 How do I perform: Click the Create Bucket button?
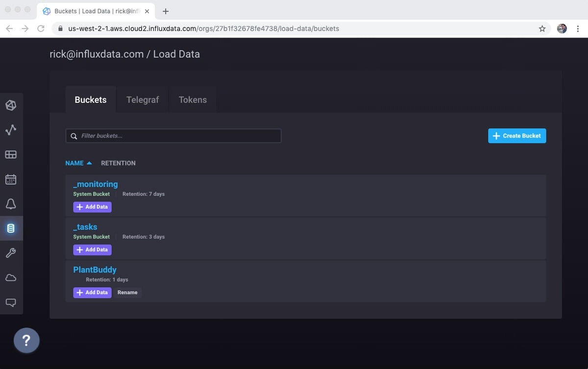pos(516,136)
